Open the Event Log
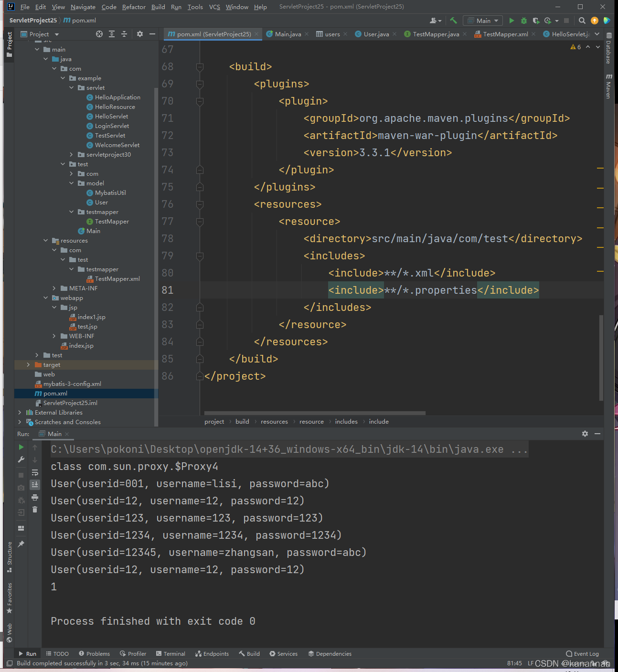618x672 pixels. pyautogui.click(x=582, y=654)
